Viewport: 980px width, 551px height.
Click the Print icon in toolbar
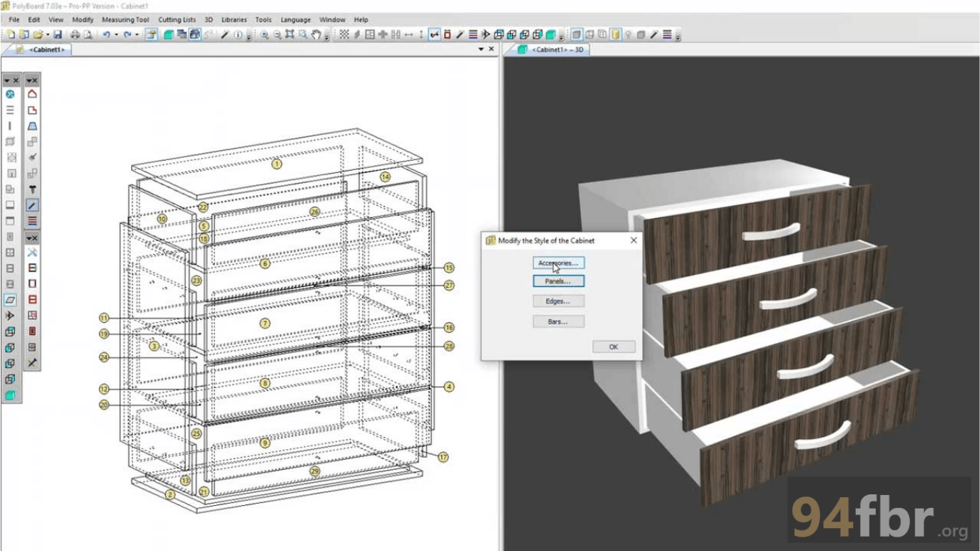pos(75,34)
